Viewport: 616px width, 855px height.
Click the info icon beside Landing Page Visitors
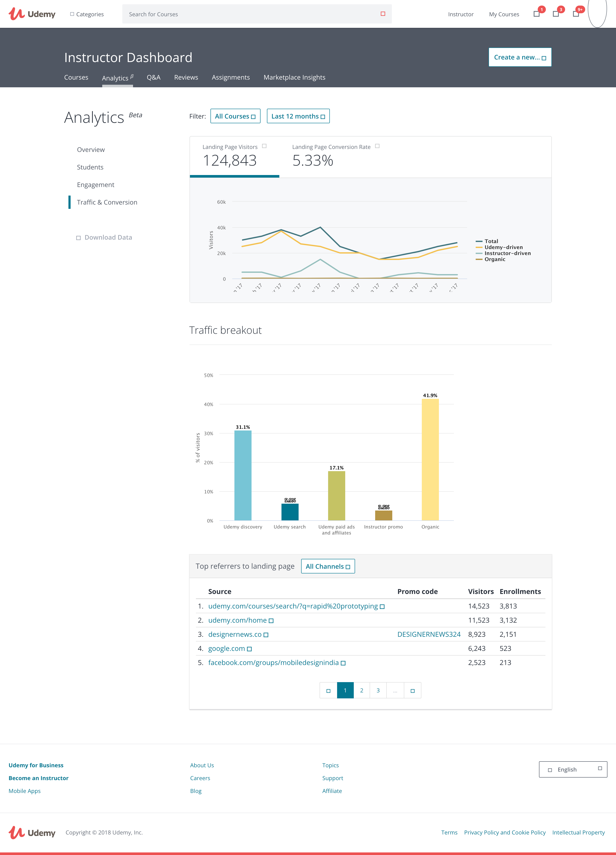[264, 146]
